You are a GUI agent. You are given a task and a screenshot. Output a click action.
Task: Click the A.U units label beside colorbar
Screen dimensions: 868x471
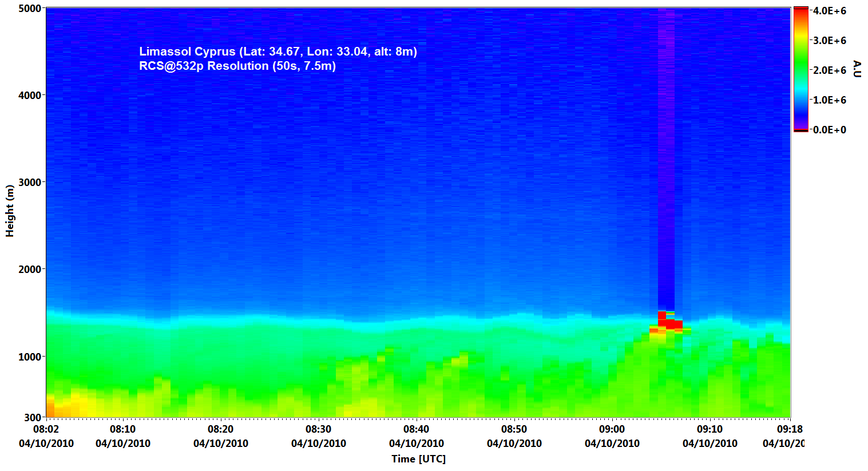(857, 69)
